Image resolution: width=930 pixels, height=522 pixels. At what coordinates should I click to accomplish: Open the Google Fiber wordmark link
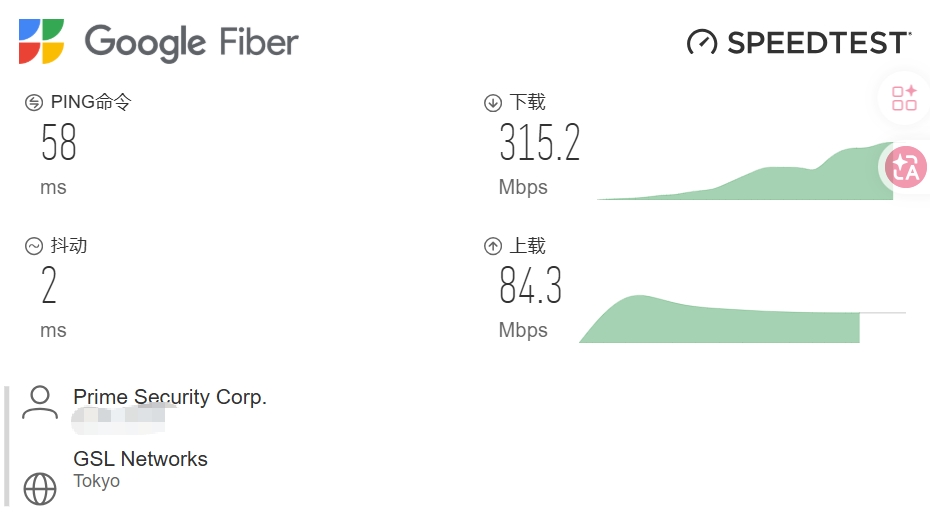tap(191, 42)
